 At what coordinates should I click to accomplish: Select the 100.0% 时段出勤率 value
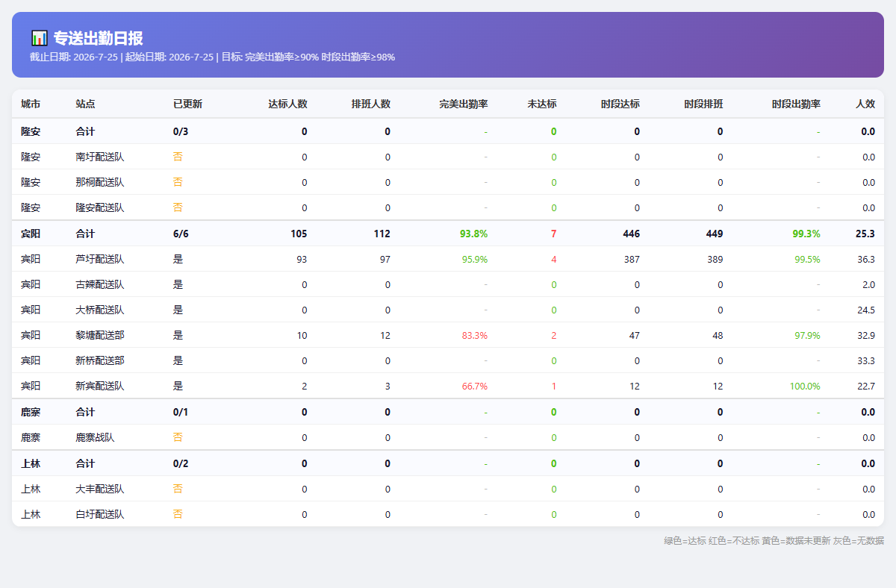click(805, 386)
